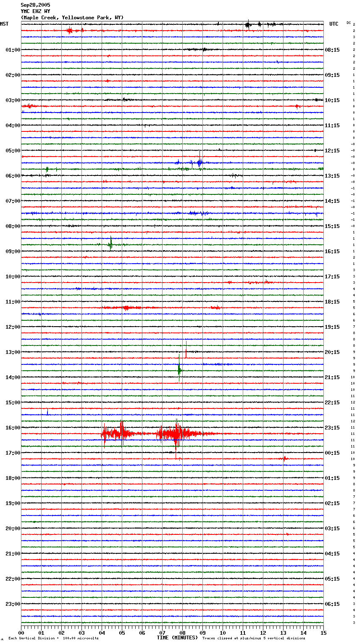Click the green spike below the 08:00 row
This screenshot has height=644, width=357.
coord(110,243)
